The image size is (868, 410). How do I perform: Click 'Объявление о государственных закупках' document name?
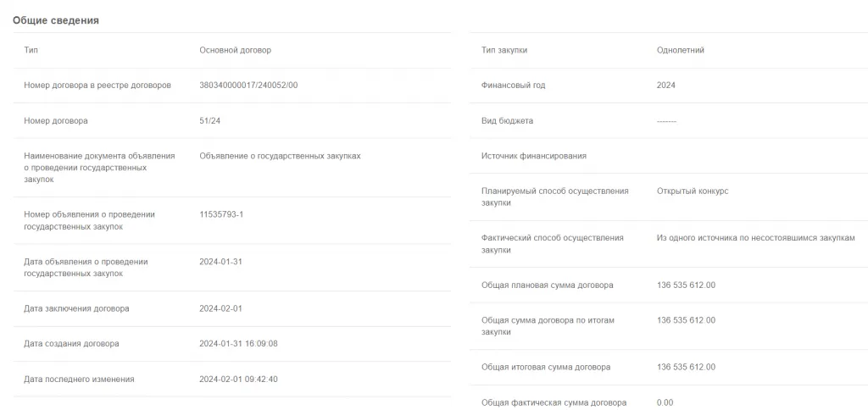pos(280,156)
